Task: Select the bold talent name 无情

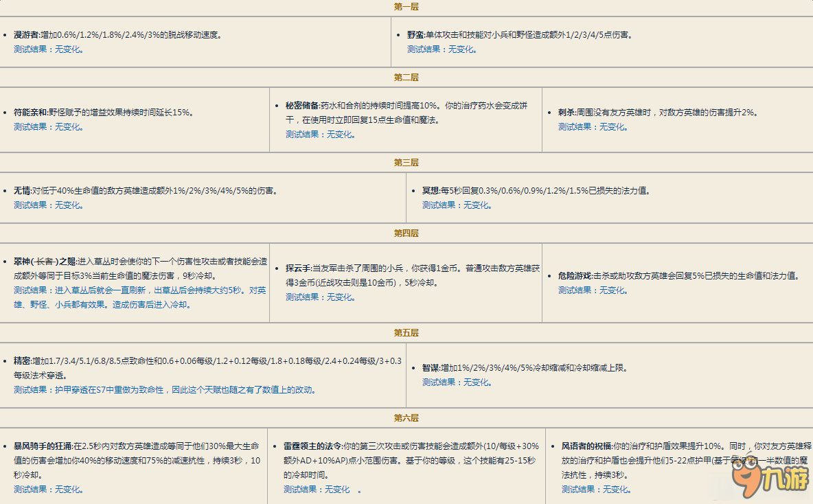Action: 22,190
